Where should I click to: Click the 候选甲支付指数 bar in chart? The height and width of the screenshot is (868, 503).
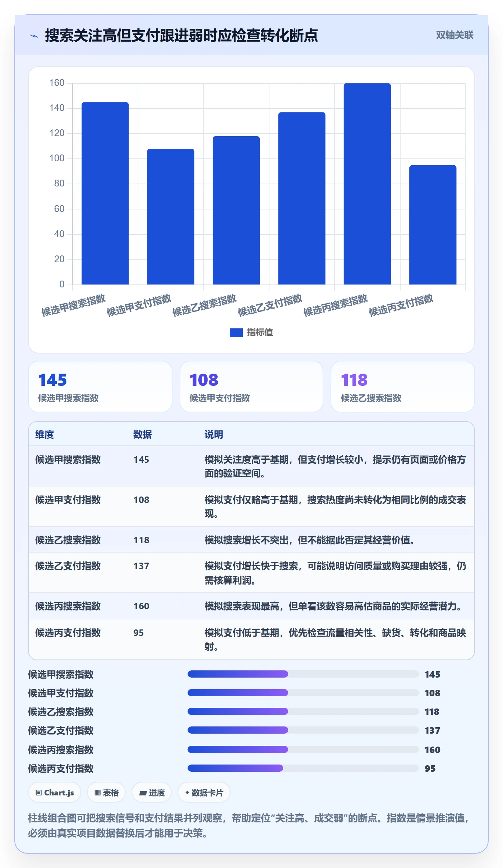[x=171, y=217]
